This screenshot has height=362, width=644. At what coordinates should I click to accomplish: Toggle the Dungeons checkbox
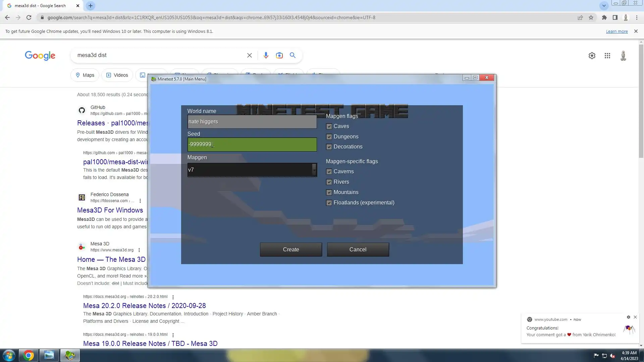(329, 137)
